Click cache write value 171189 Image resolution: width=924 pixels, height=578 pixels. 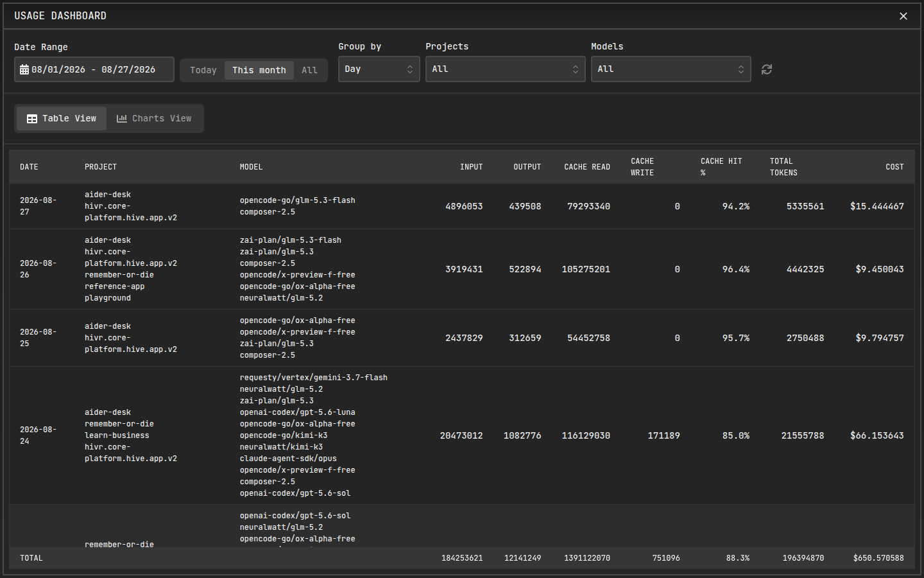tap(663, 435)
